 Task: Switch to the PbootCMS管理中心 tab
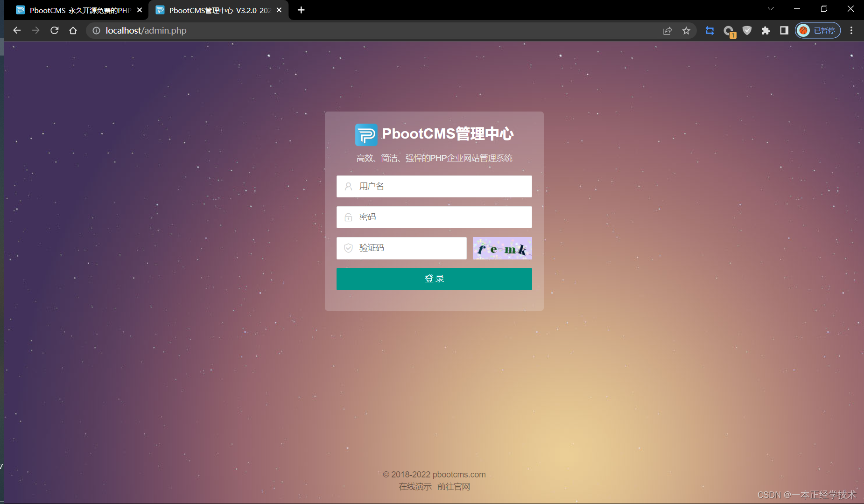coord(215,10)
